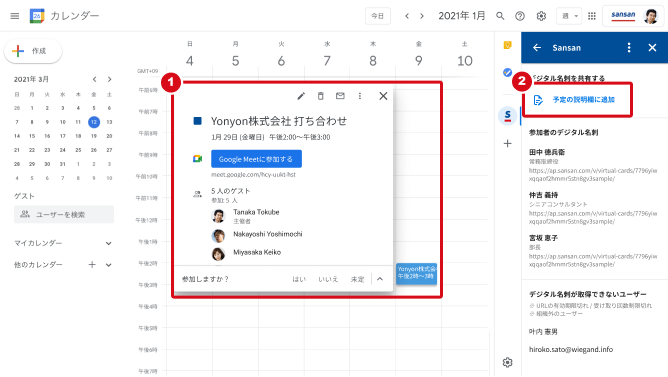Go to the next week
The width and height of the screenshot is (668, 377).
tap(422, 16)
